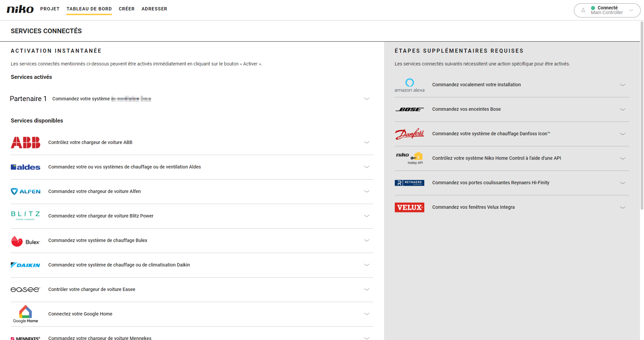
Task: Click the Niko logo
Action: coord(20,9)
